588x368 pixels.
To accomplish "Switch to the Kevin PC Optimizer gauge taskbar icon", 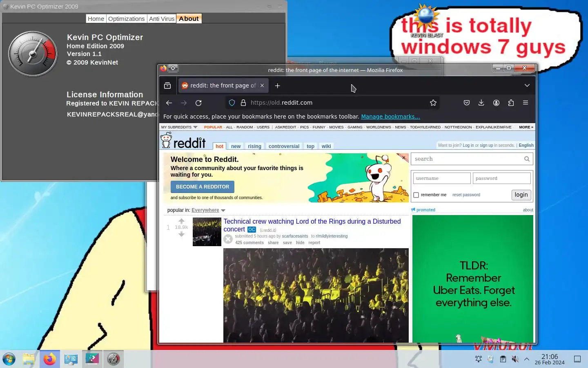I will click(114, 359).
